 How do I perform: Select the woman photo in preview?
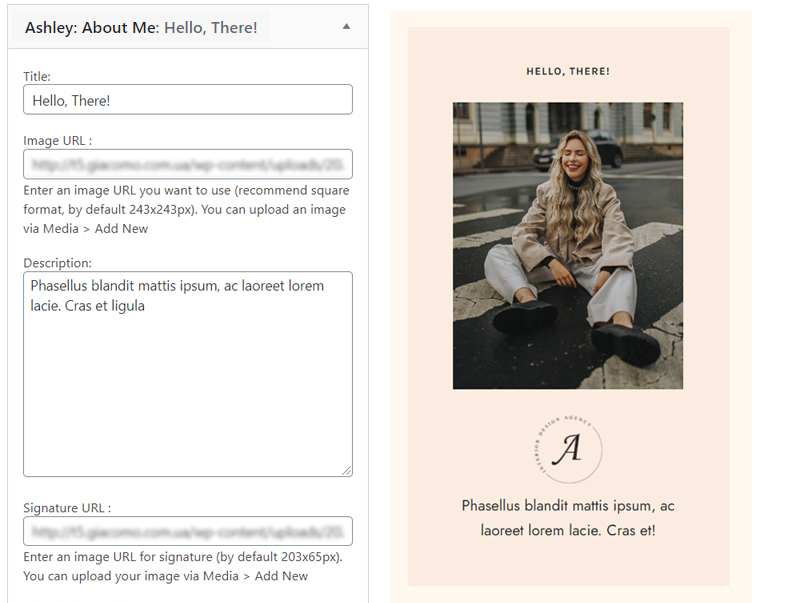click(567, 245)
